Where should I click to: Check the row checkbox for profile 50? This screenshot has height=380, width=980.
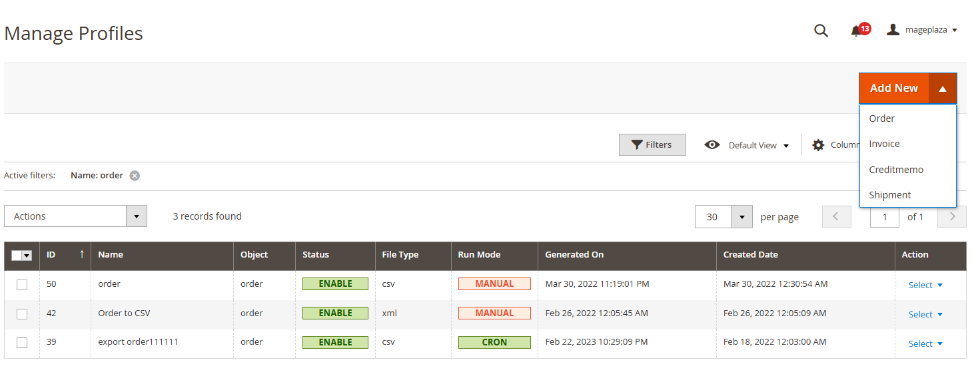pos(22,285)
